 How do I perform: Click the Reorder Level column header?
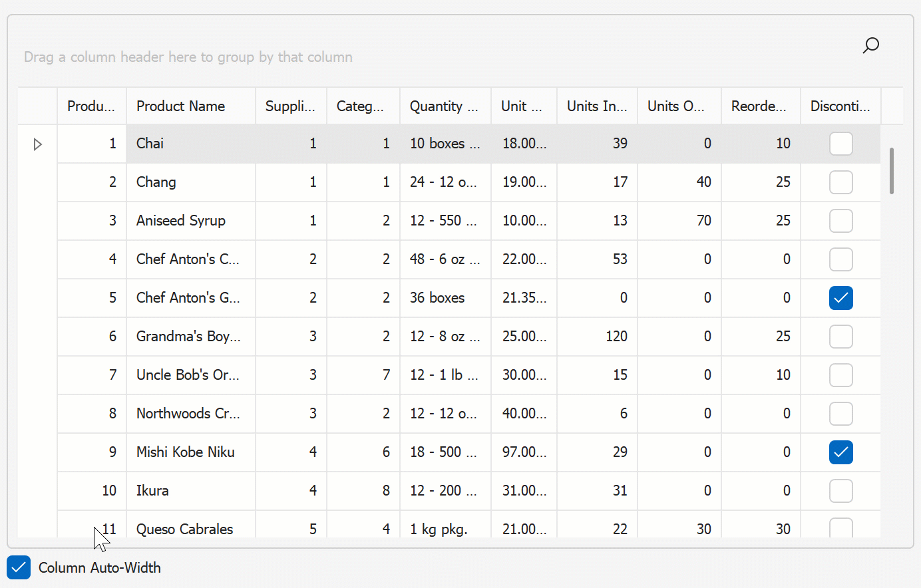tap(759, 106)
